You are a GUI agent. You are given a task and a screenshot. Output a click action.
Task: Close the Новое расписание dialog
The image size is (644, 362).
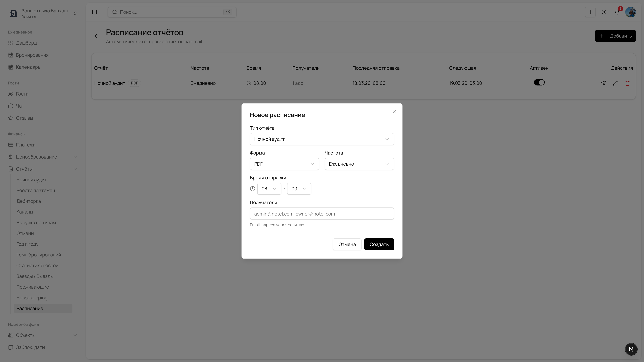394,112
